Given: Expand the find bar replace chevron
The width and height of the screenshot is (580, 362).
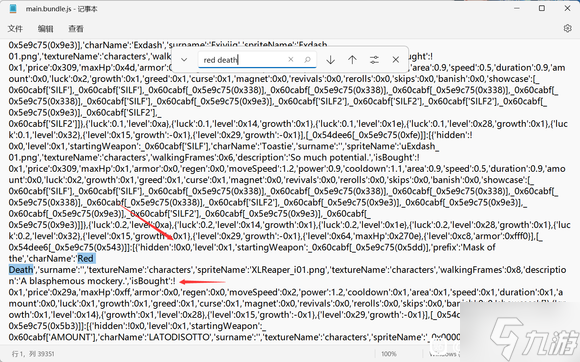Looking at the screenshot, I should pyautogui.click(x=184, y=60).
